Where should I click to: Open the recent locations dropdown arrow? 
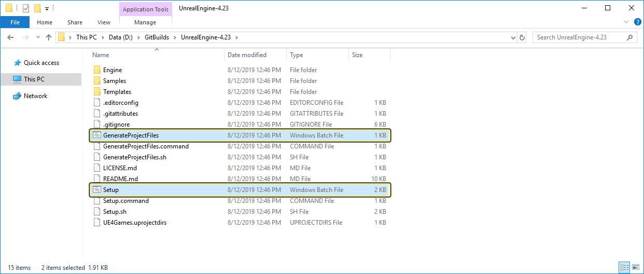(x=38, y=37)
